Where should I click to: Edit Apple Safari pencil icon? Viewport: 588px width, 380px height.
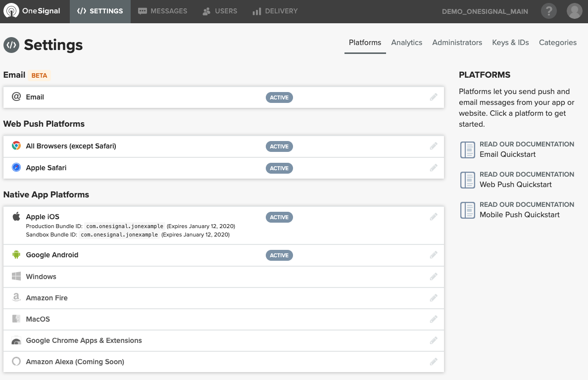click(434, 168)
